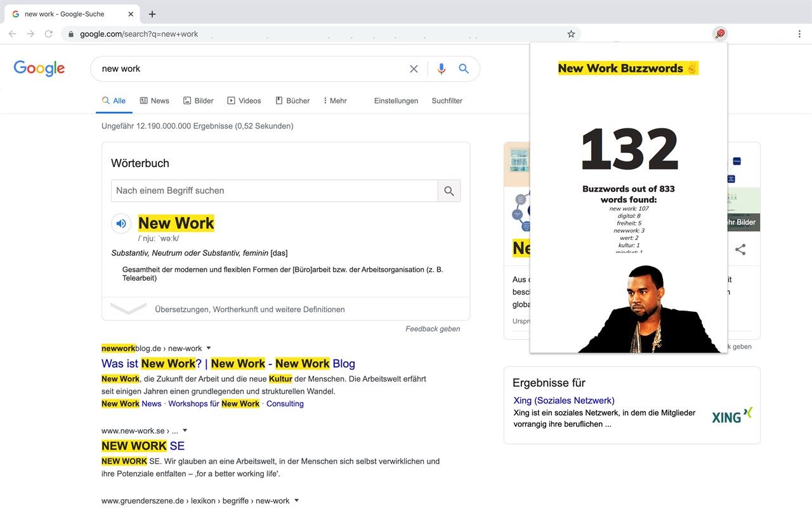Click the share icon beside the image results
This screenshot has width=812, height=508.
click(740, 249)
